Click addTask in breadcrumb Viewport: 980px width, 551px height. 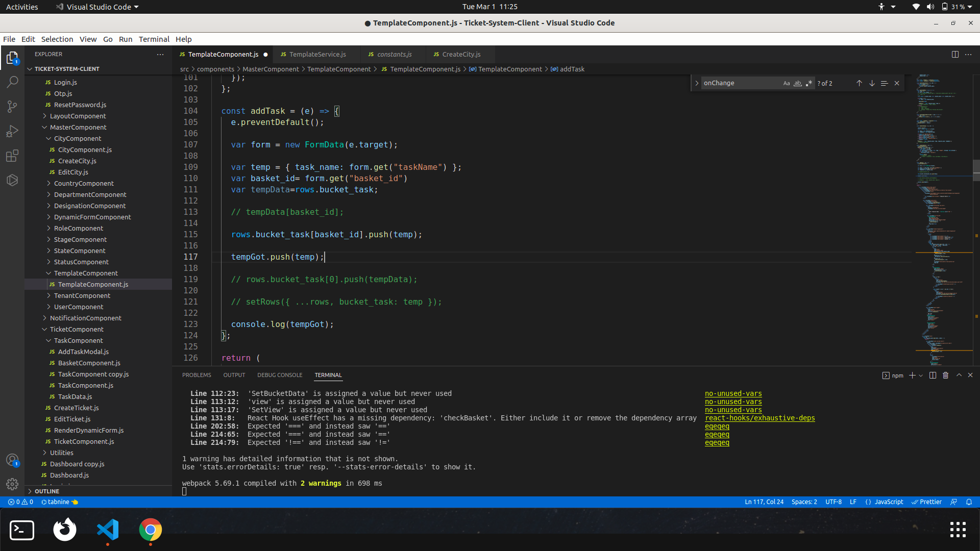572,69
